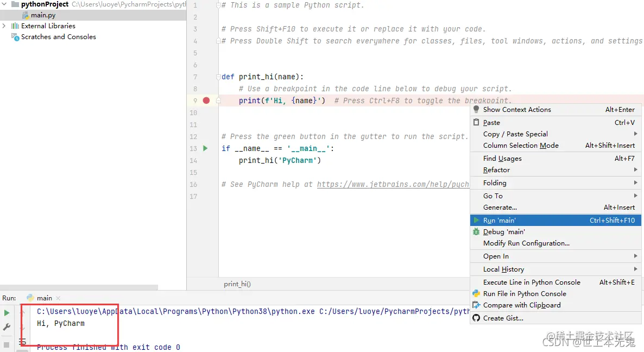Click the print_hi('PyCharm') call on line 14
This screenshot has width=644, height=352.
click(280, 160)
